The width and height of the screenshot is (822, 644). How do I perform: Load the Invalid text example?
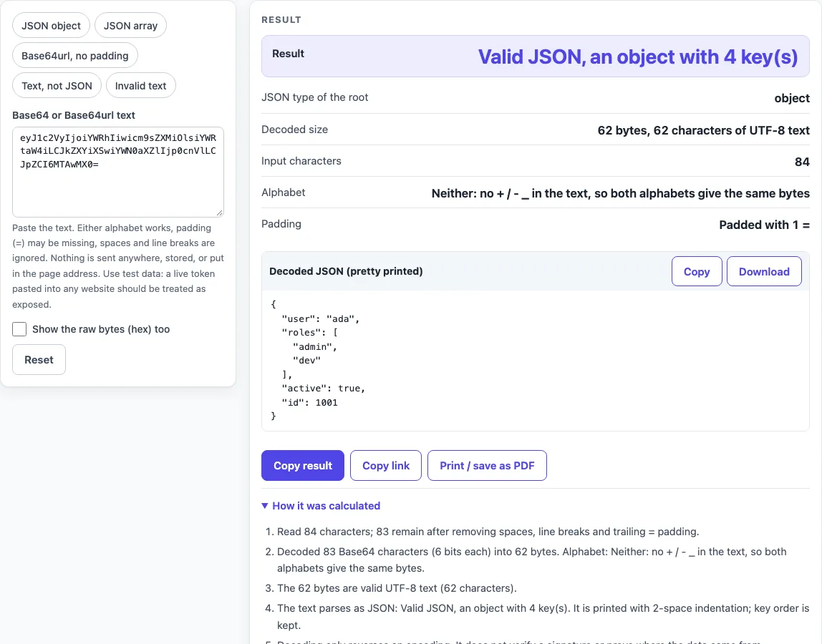[140, 85]
